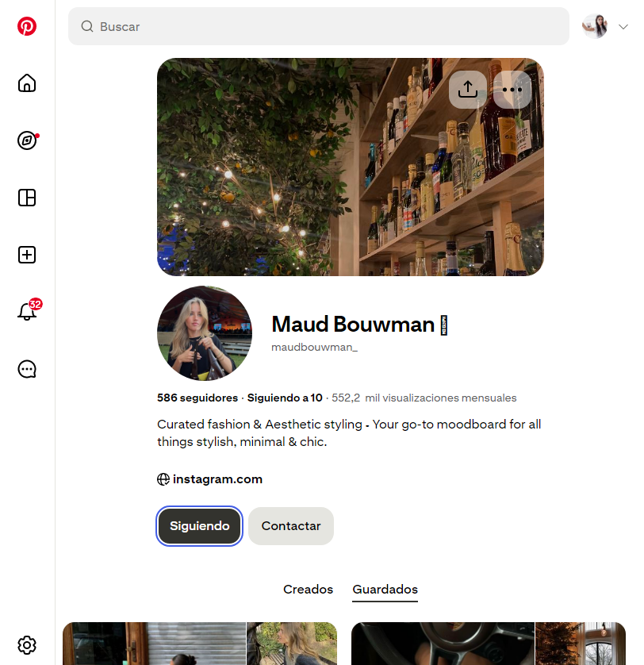Open Maud Bouwman's profile picture
Image resolution: width=644 pixels, height=665 pixels.
[x=205, y=333]
